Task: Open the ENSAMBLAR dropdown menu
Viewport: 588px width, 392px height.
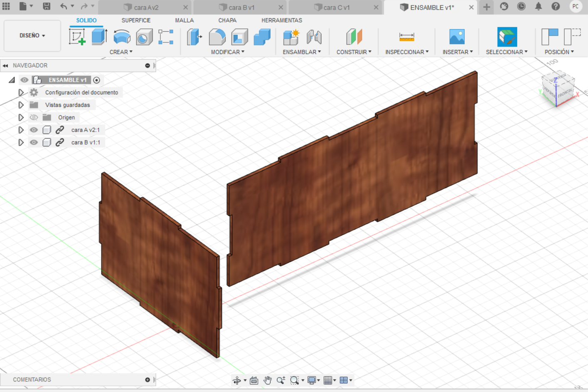Action: (x=302, y=52)
